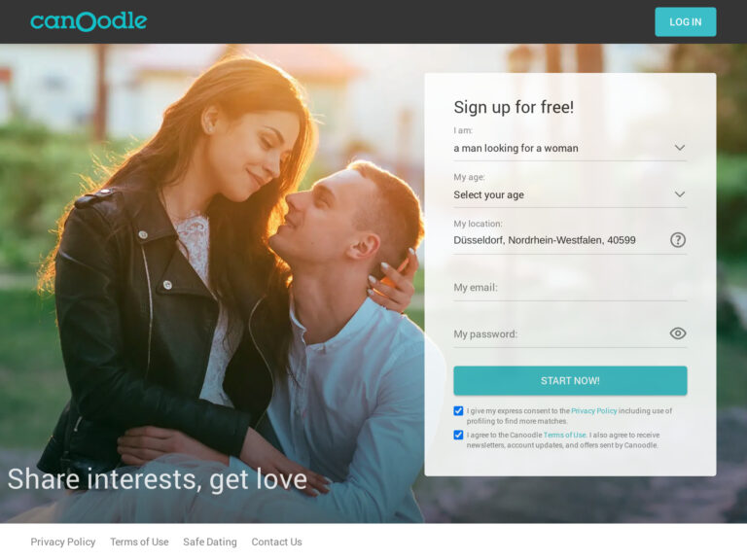The width and height of the screenshot is (747, 560).
Task: Click the My email input field
Action: point(570,287)
